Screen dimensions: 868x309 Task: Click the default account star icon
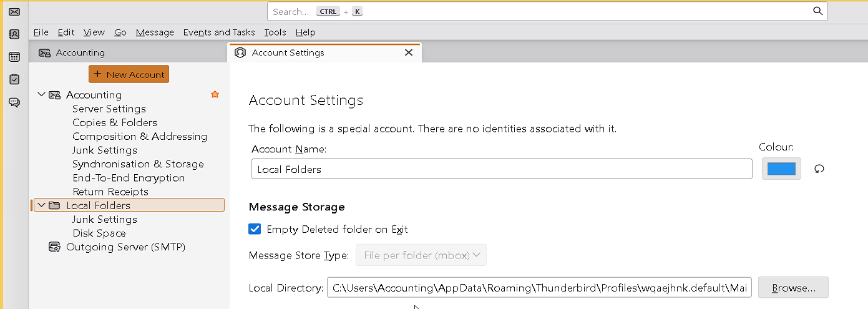pyautogui.click(x=215, y=94)
